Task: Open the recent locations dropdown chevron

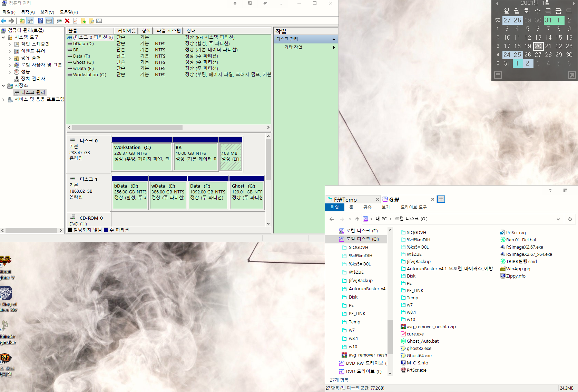Action: (x=350, y=219)
